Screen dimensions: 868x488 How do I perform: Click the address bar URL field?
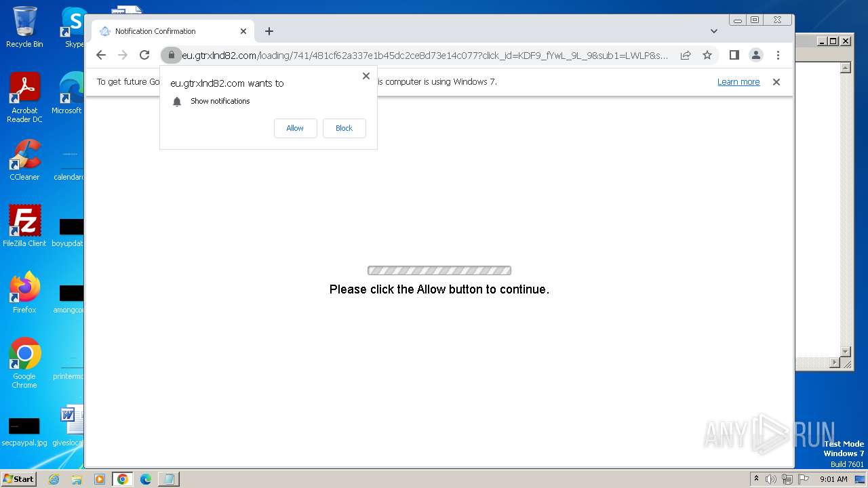[x=425, y=55]
